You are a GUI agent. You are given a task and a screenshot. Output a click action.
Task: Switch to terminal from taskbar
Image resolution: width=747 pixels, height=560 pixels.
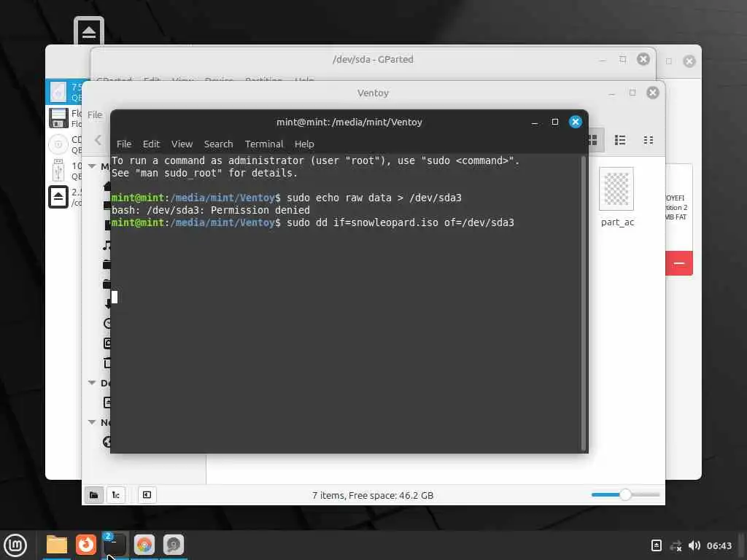(x=115, y=545)
